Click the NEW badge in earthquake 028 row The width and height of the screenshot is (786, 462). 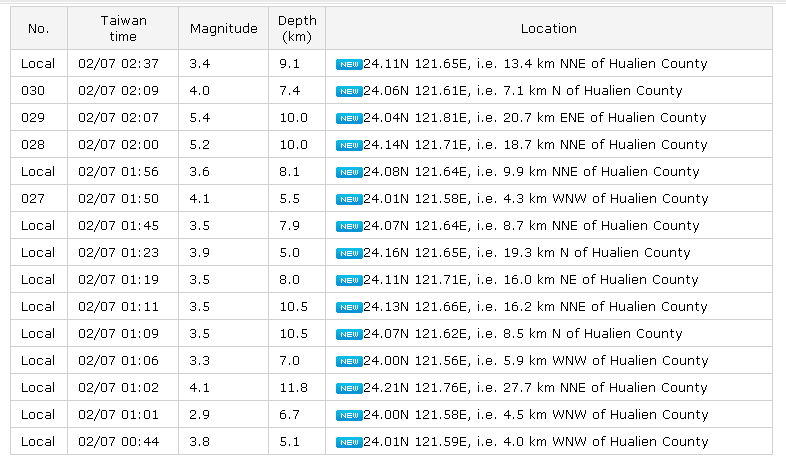pos(349,146)
